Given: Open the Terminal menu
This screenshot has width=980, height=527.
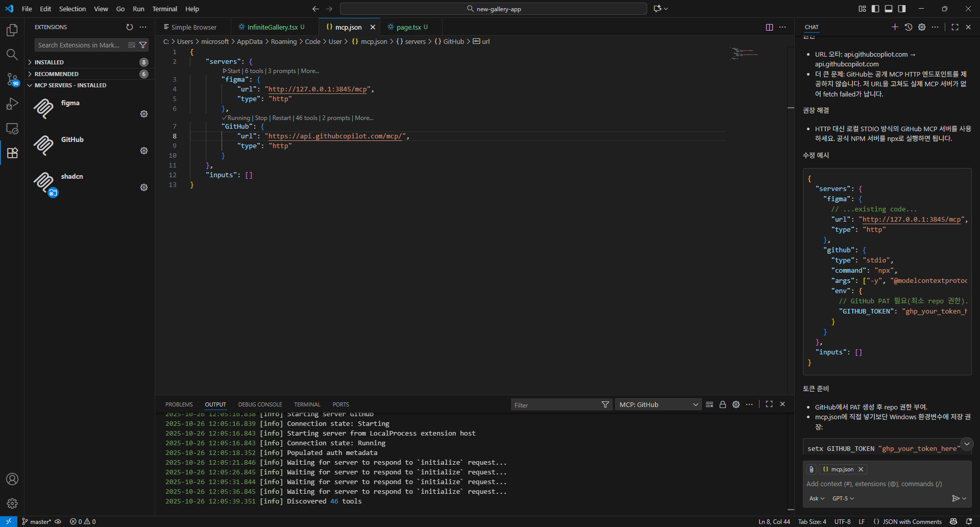Looking at the screenshot, I should point(164,9).
